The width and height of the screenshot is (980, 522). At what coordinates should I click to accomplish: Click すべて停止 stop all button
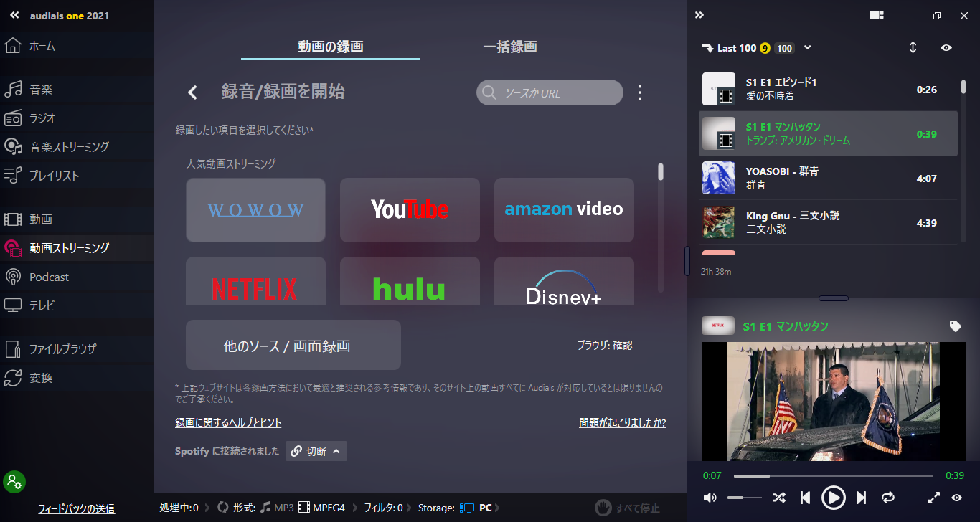point(628,508)
